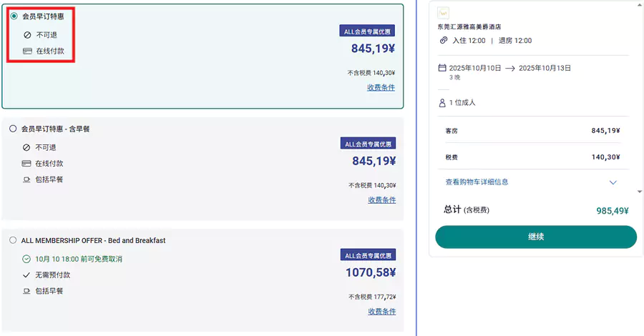Expand cart details with the chevron arrow
This screenshot has height=336, width=644.
(x=613, y=182)
